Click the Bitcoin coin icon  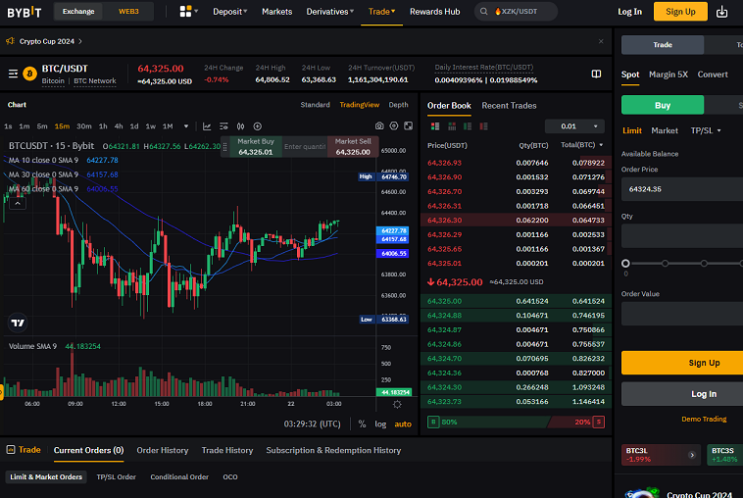[x=30, y=74]
